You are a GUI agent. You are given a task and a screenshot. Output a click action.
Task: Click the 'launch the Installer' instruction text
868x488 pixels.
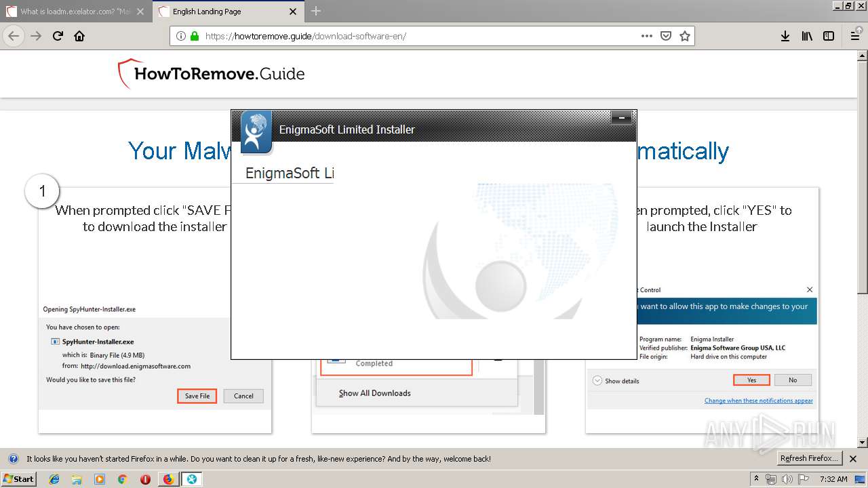[x=701, y=227]
